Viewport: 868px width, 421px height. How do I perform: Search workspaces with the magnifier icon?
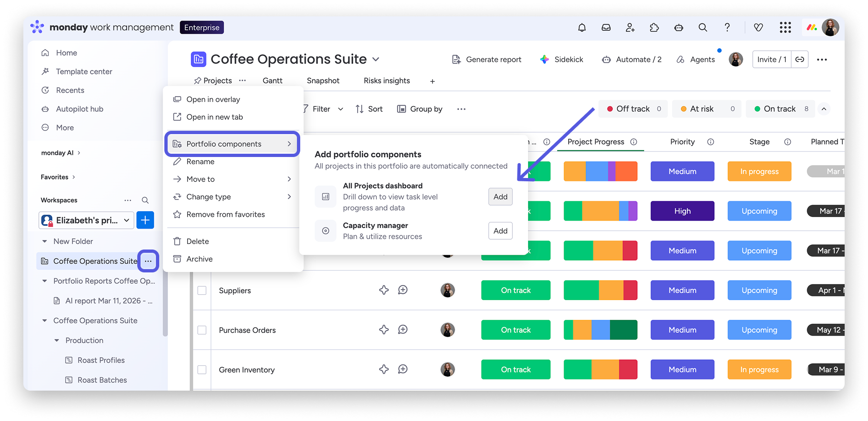click(145, 200)
